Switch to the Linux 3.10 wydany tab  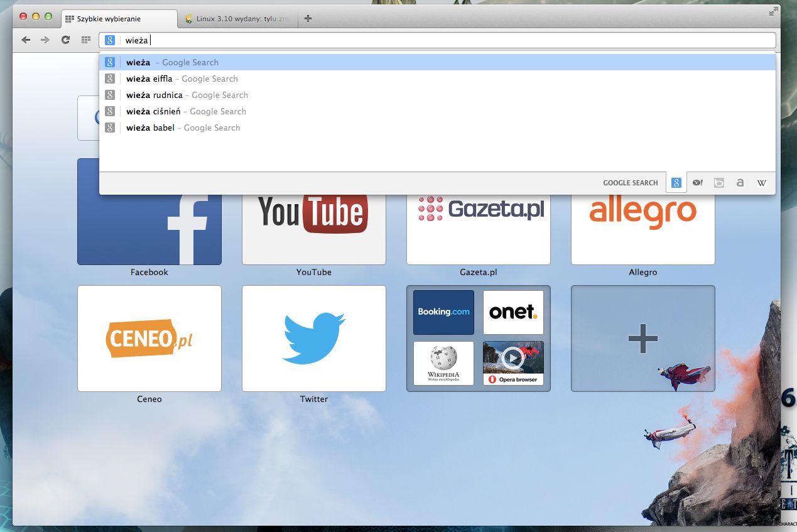click(237, 19)
